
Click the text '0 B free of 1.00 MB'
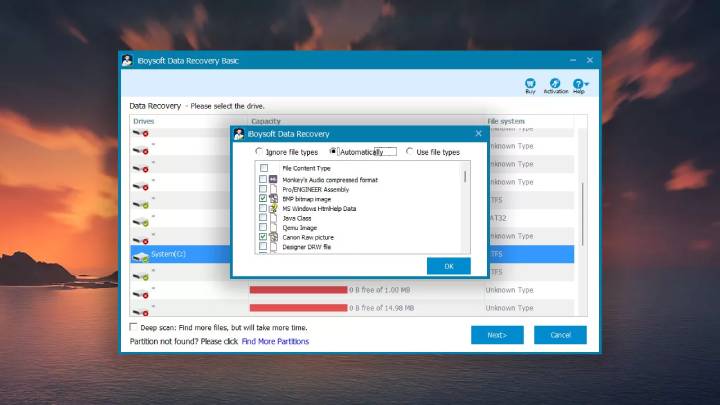click(x=379, y=290)
